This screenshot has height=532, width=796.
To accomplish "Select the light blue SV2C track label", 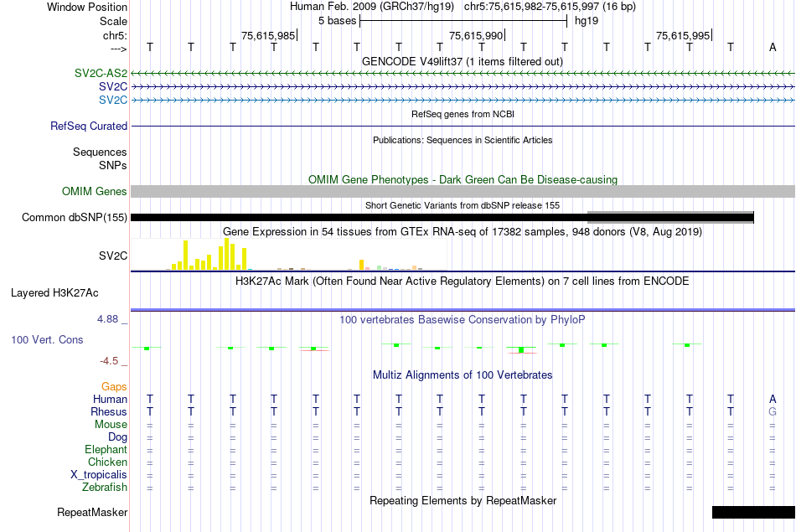I will pos(113,100).
